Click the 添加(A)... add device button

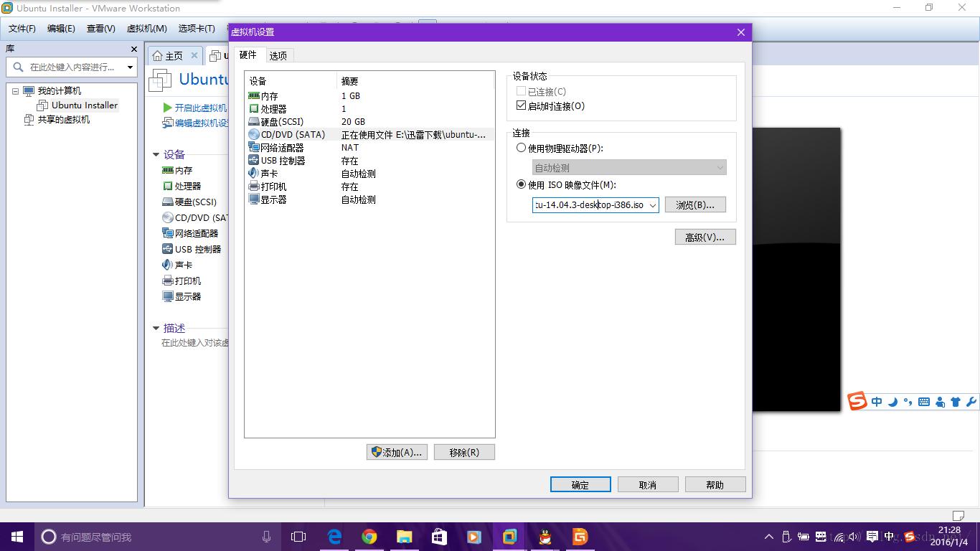(x=397, y=452)
